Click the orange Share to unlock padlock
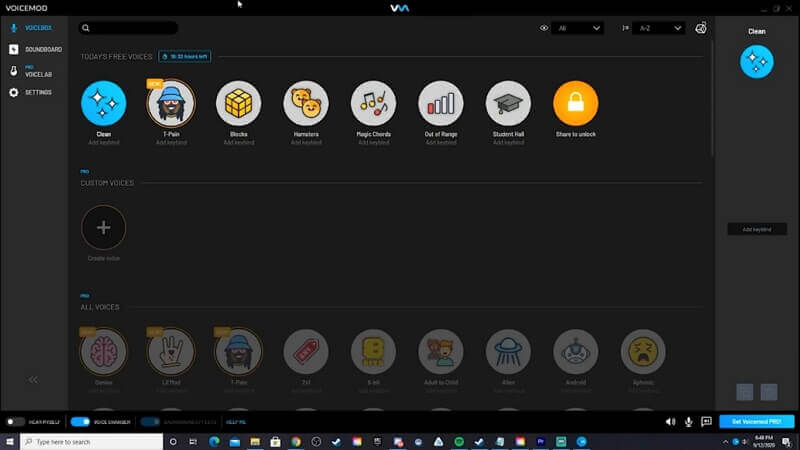The height and width of the screenshot is (450, 800). point(576,103)
